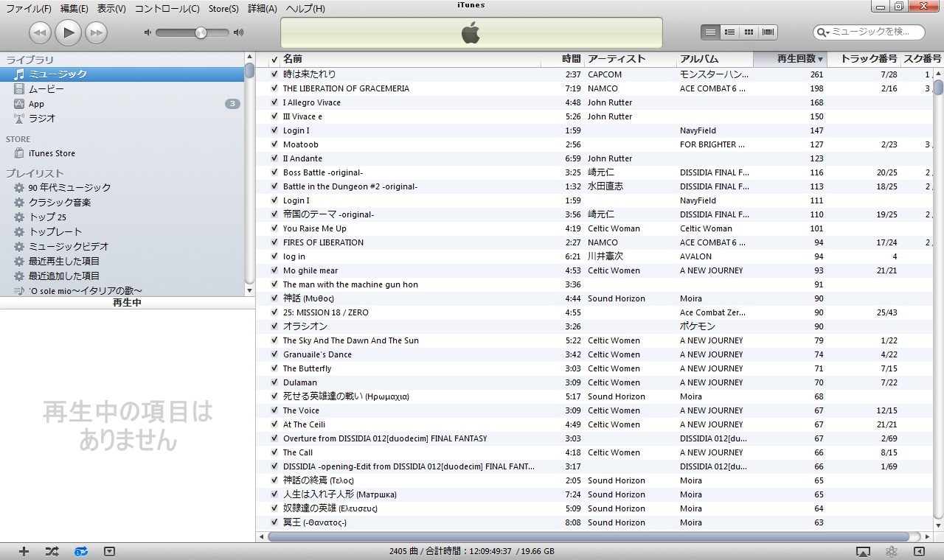Skip to next track button
The height and width of the screenshot is (560, 944).
pos(96,32)
